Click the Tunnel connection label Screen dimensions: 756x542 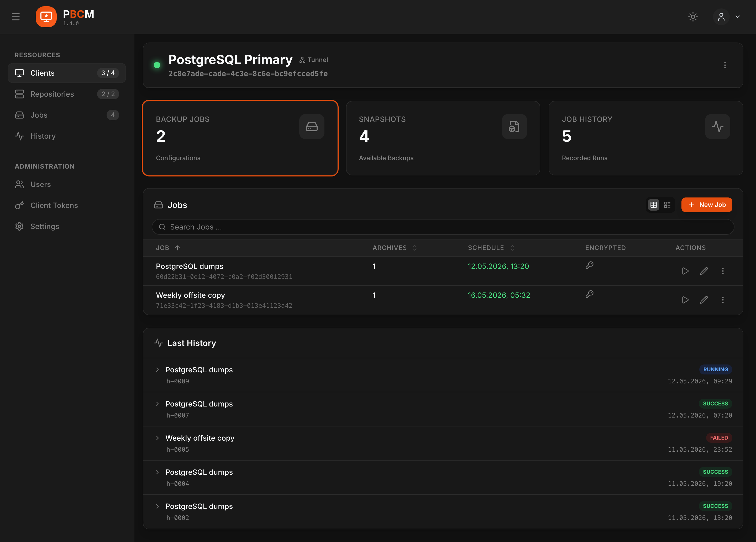click(314, 60)
